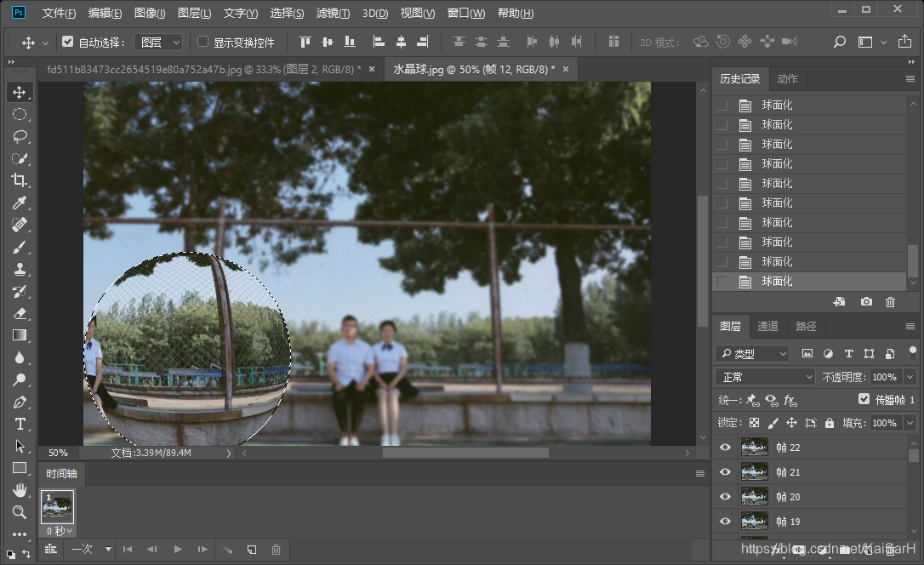Open the 滤镜(T) menu
924x565 pixels.
(x=333, y=13)
